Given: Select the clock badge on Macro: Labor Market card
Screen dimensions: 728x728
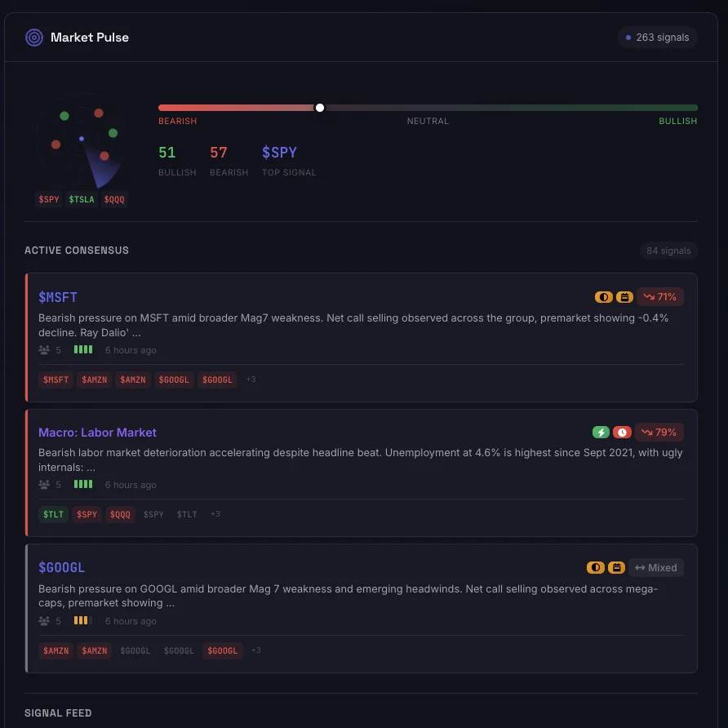Looking at the screenshot, I should click(622, 432).
